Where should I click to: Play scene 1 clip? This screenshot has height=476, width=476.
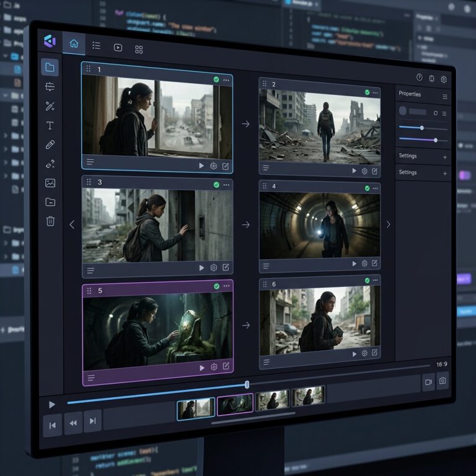coord(201,165)
